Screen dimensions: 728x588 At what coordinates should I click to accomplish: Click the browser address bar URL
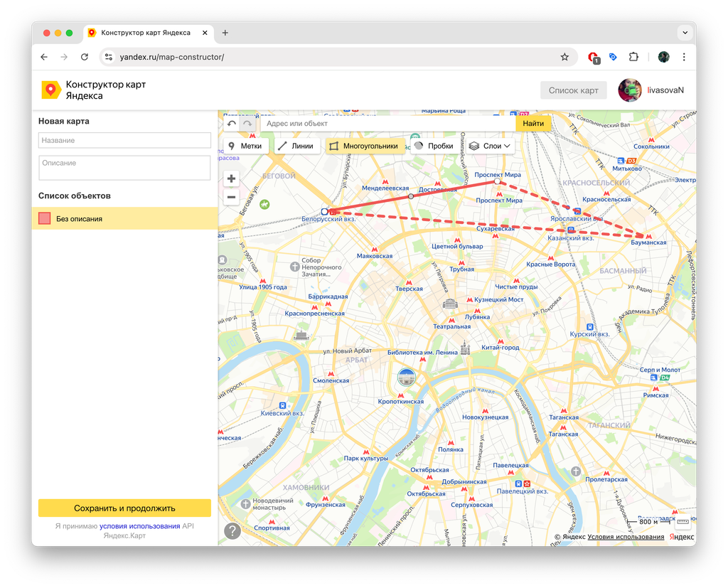(172, 57)
